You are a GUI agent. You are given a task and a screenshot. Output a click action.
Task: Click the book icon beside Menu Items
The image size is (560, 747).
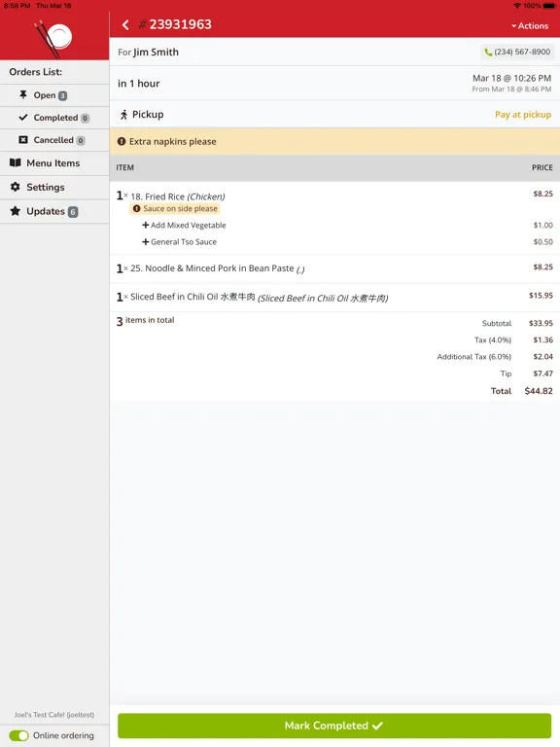16,163
